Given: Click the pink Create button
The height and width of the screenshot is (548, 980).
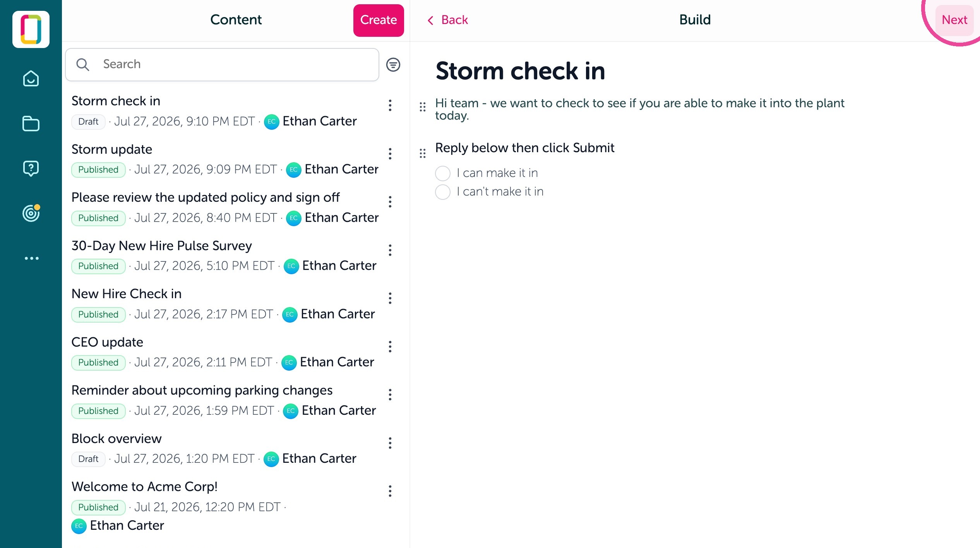Looking at the screenshot, I should click(x=378, y=20).
